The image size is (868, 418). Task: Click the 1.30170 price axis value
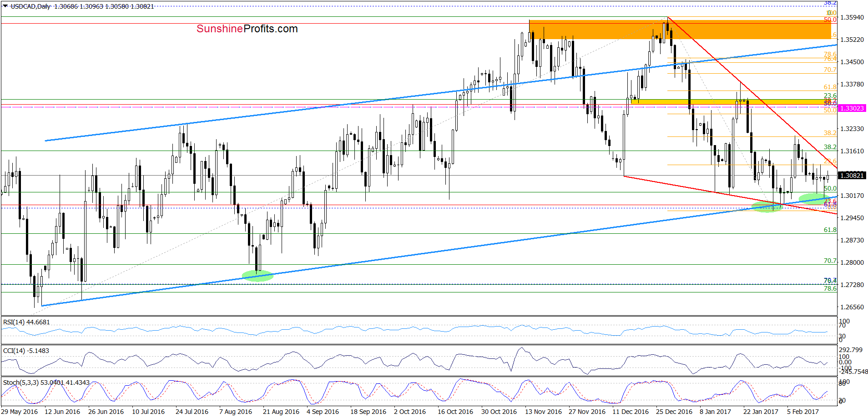(852, 196)
